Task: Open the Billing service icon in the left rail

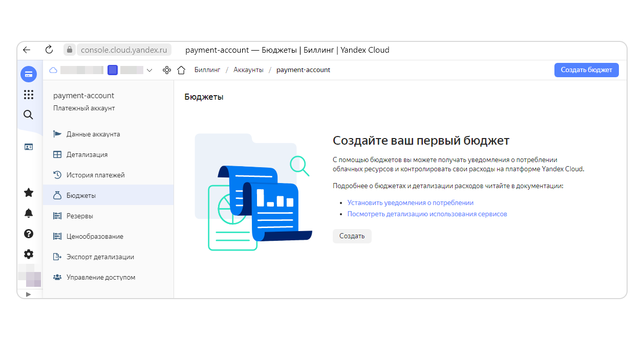Action: pyautogui.click(x=29, y=74)
